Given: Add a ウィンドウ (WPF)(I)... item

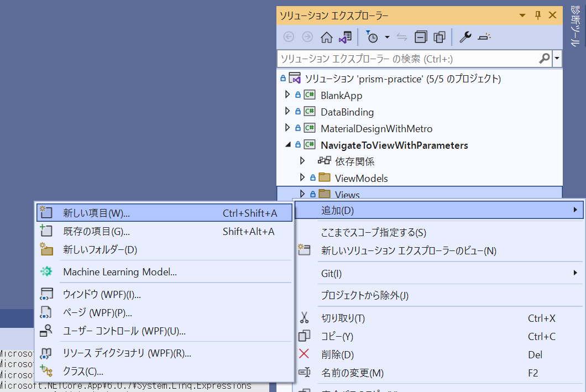Looking at the screenshot, I should click(164, 295).
